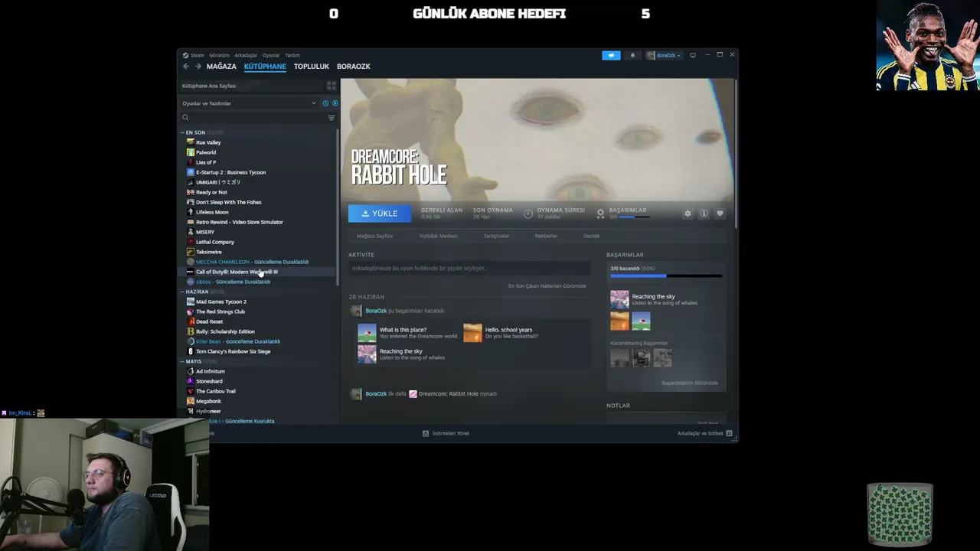Viewport: 980px width, 551px height.
Task: Click the Rue Valley game icon
Action: 191,142
